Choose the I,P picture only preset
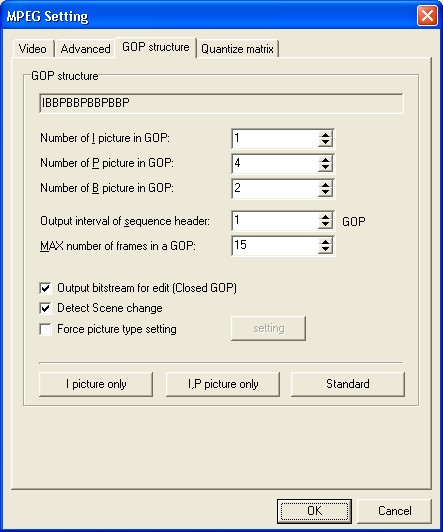 click(223, 384)
